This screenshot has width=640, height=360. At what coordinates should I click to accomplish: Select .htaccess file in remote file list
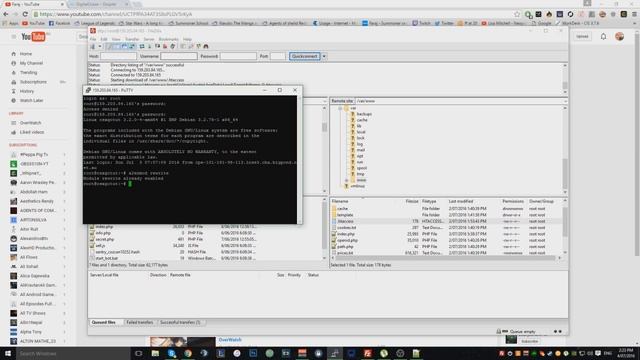point(345,221)
